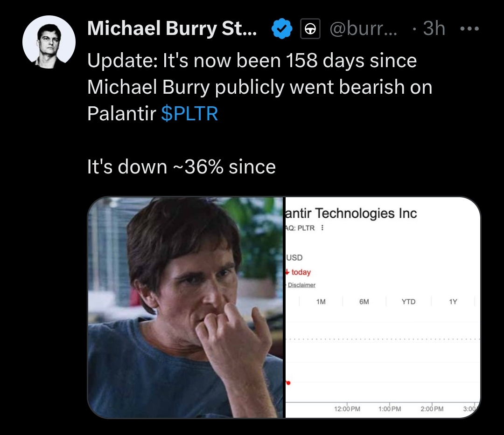Click Michael Burry's profile avatar
504x435 pixels.
(49, 41)
